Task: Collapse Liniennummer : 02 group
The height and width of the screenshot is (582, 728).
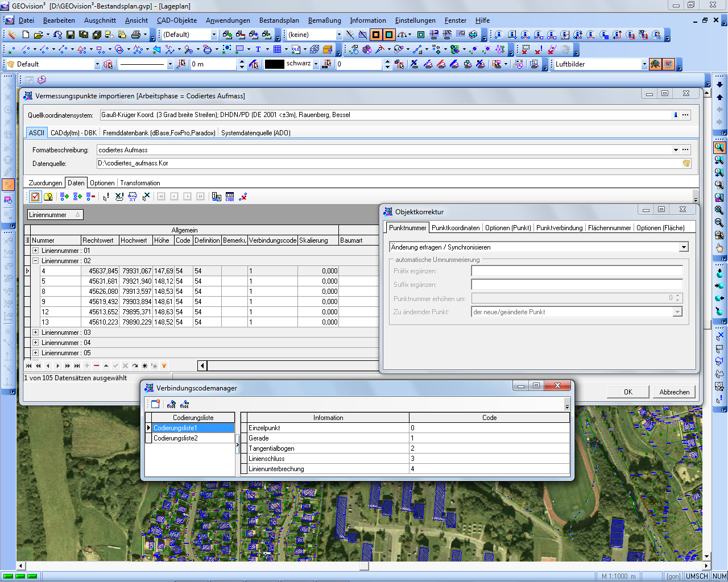Action: pos(35,261)
